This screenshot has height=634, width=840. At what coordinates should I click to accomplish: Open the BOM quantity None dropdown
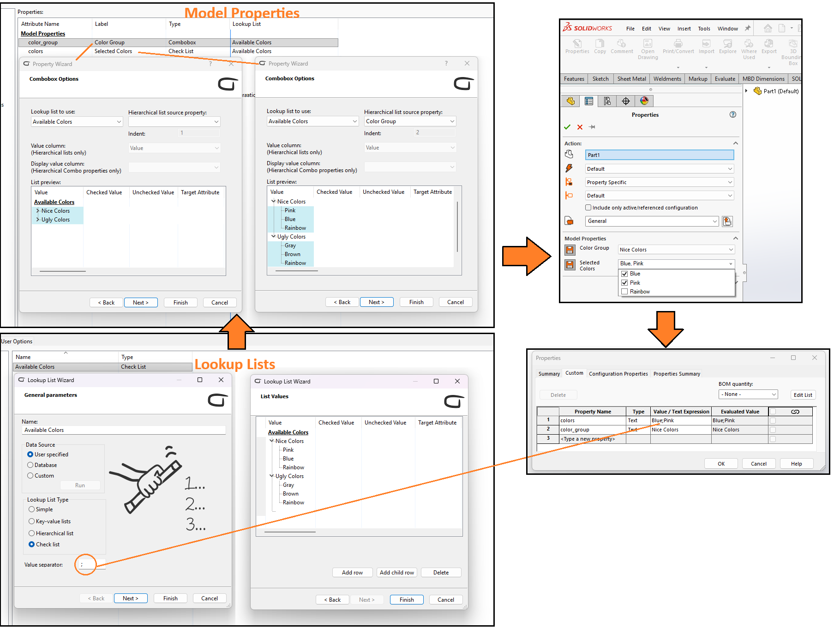[748, 395]
